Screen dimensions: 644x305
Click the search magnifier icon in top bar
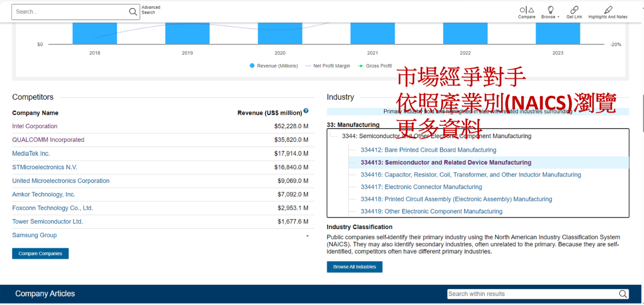click(133, 12)
